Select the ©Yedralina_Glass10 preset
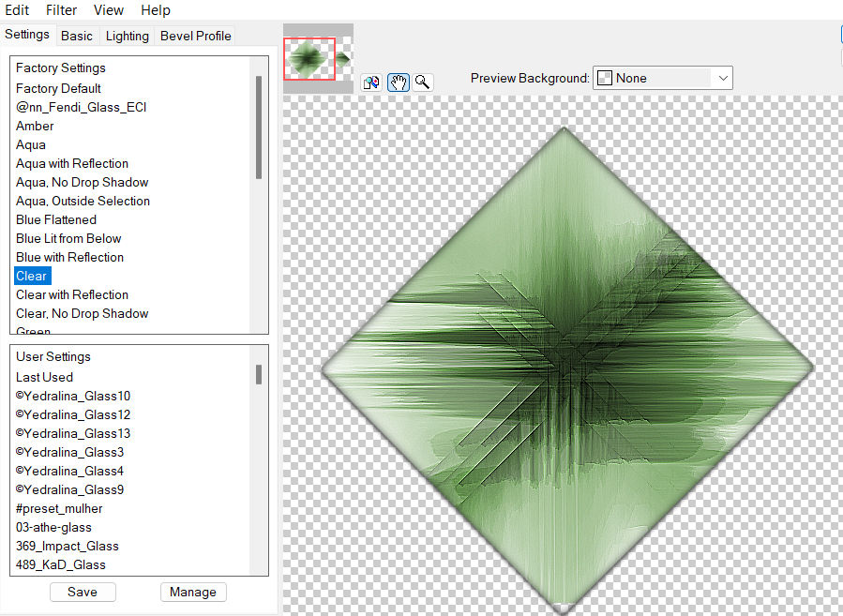The image size is (843, 616). pos(73,397)
